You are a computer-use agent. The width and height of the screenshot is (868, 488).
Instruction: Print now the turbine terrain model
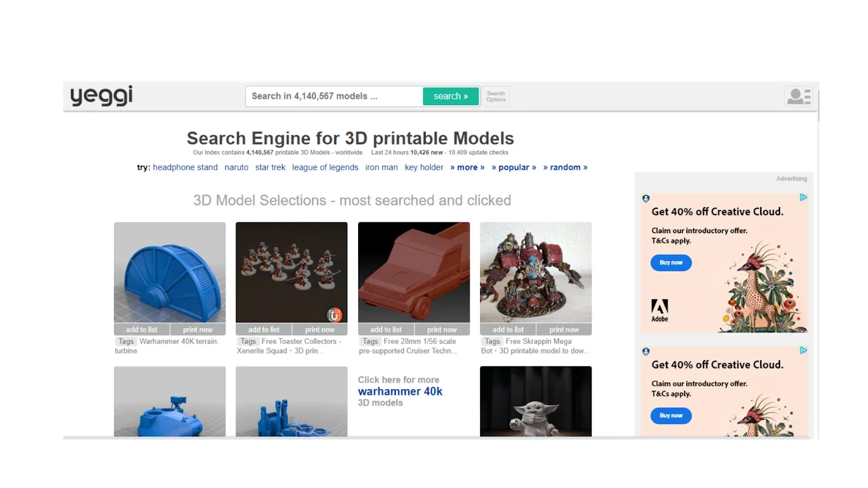click(198, 329)
